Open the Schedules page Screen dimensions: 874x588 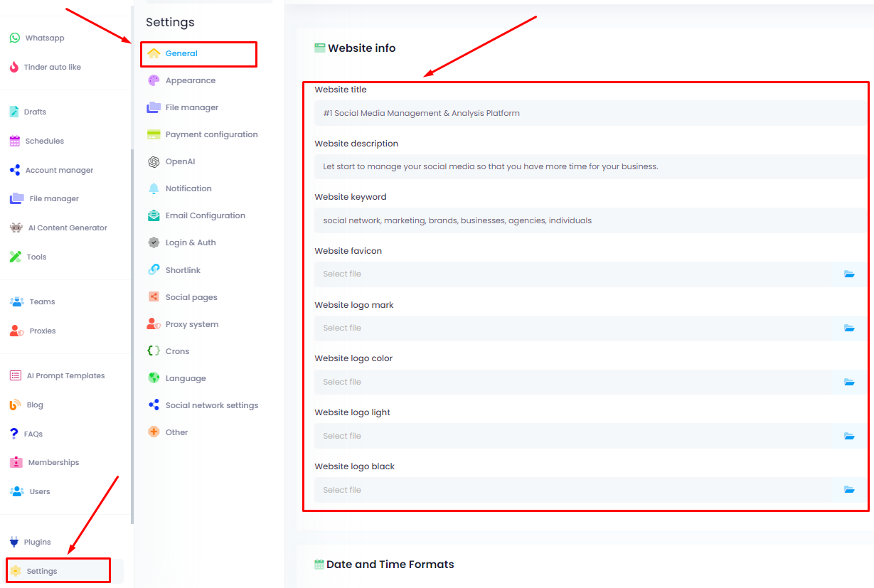point(44,141)
